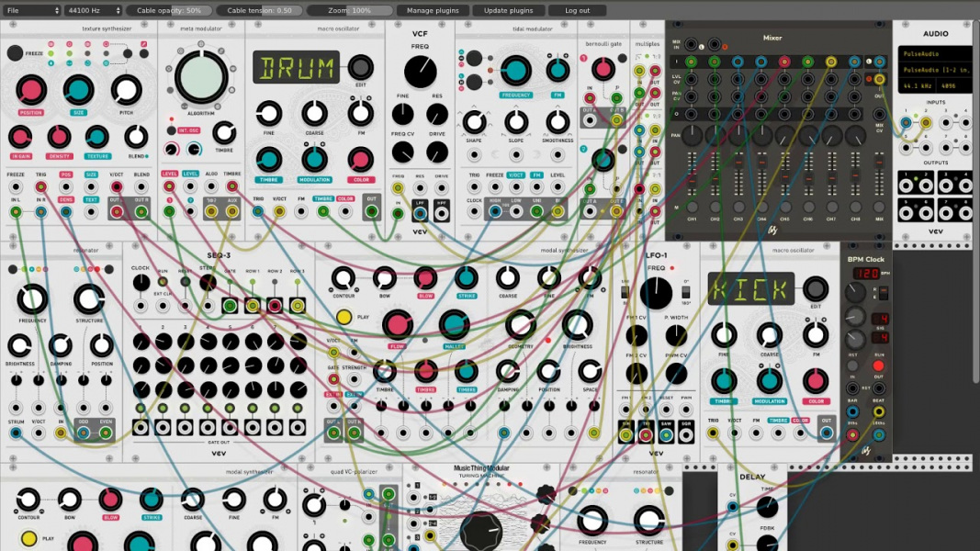Click the resonator's EVEN output jack

(x=106, y=433)
